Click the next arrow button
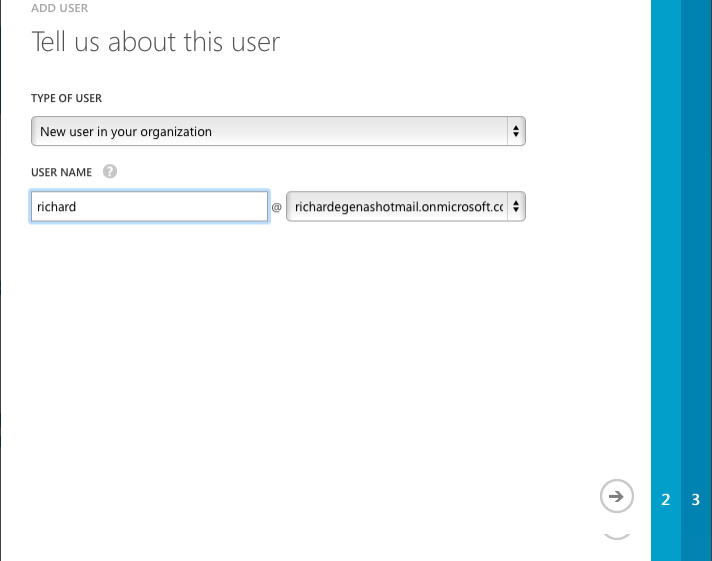The height and width of the screenshot is (561, 712). (x=617, y=495)
